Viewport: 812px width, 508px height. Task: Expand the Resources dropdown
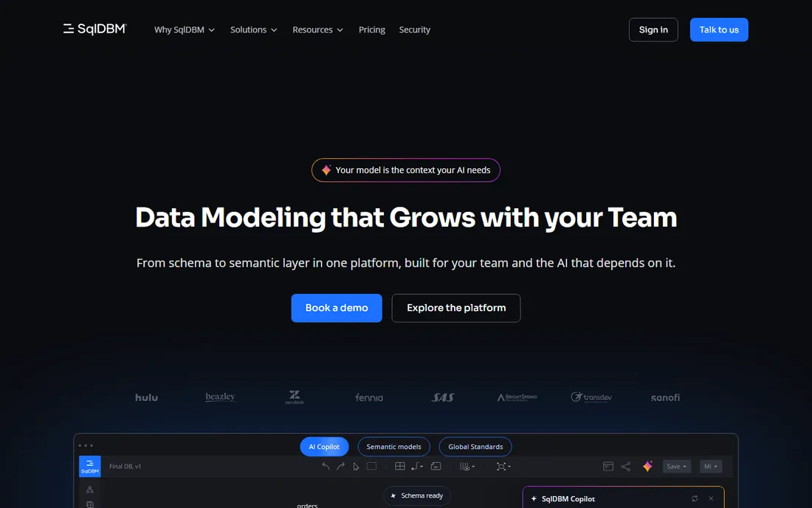(x=318, y=30)
